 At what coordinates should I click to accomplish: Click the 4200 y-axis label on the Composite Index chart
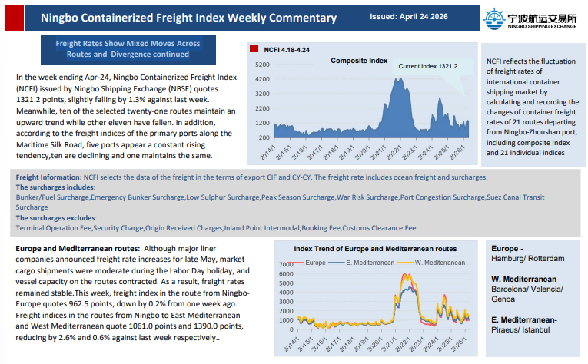(262, 79)
